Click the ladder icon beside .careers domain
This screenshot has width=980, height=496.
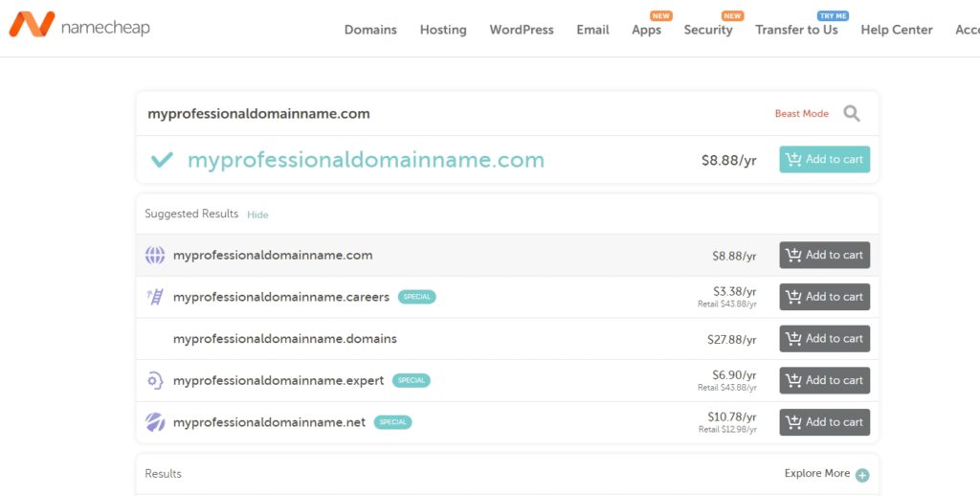click(x=155, y=297)
